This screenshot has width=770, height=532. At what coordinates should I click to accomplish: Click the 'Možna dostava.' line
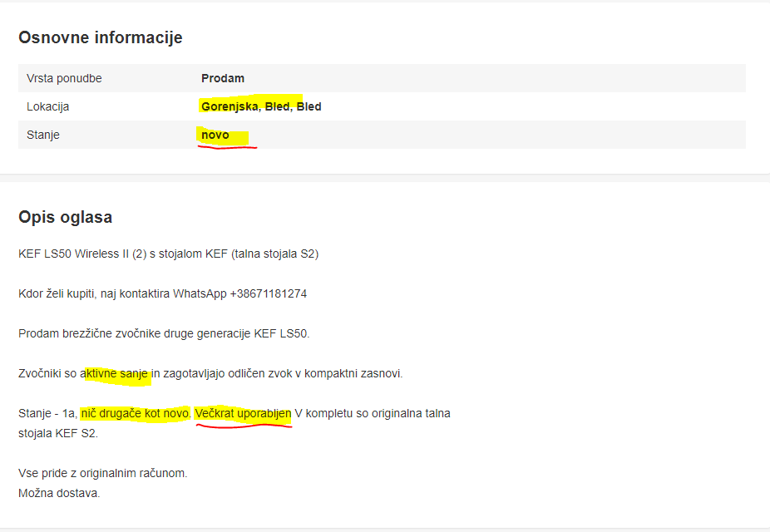tap(59, 493)
